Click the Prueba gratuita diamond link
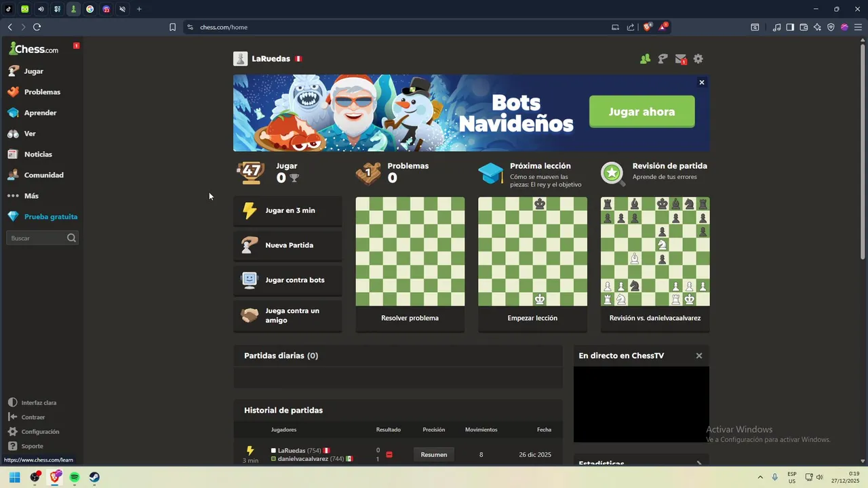The width and height of the screenshot is (868, 488). pos(42,217)
